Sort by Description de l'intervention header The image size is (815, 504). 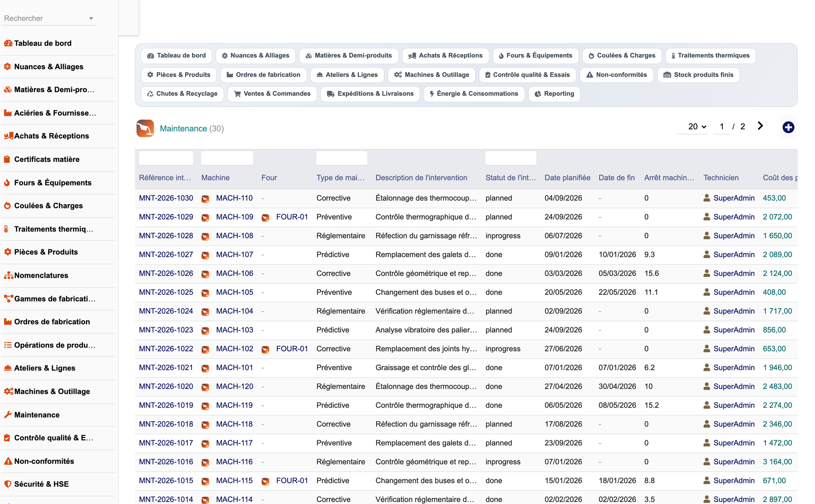pyautogui.click(x=421, y=177)
